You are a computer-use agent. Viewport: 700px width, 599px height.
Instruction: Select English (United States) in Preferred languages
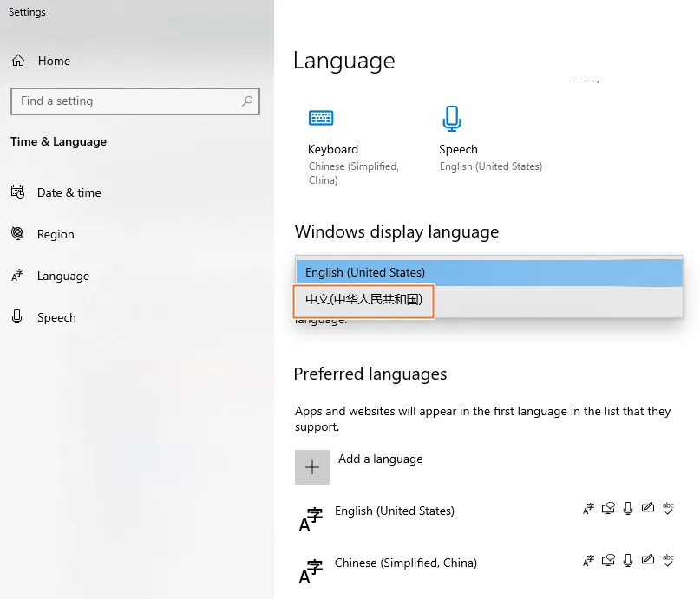395,511
